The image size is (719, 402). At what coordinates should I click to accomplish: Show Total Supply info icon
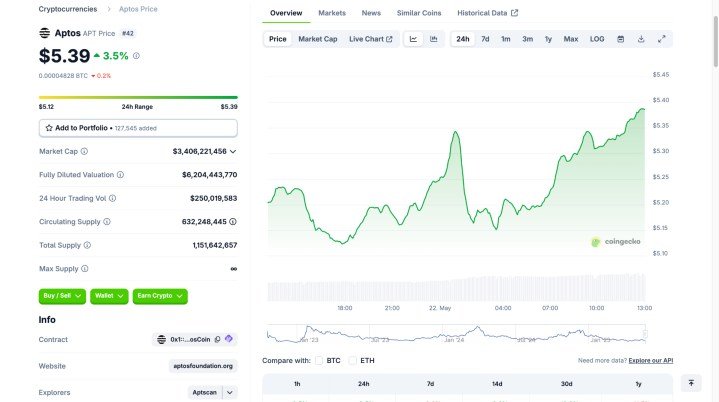(87, 245)
